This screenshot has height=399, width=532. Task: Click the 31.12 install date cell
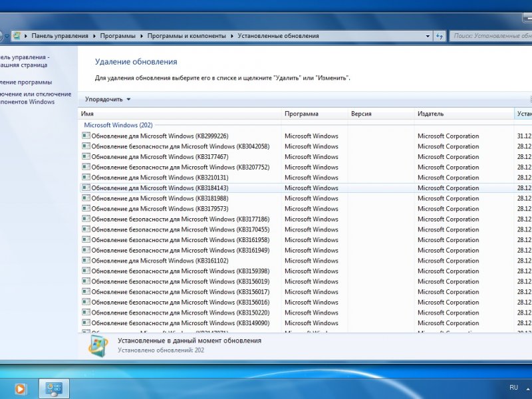(x=524, y=136)
